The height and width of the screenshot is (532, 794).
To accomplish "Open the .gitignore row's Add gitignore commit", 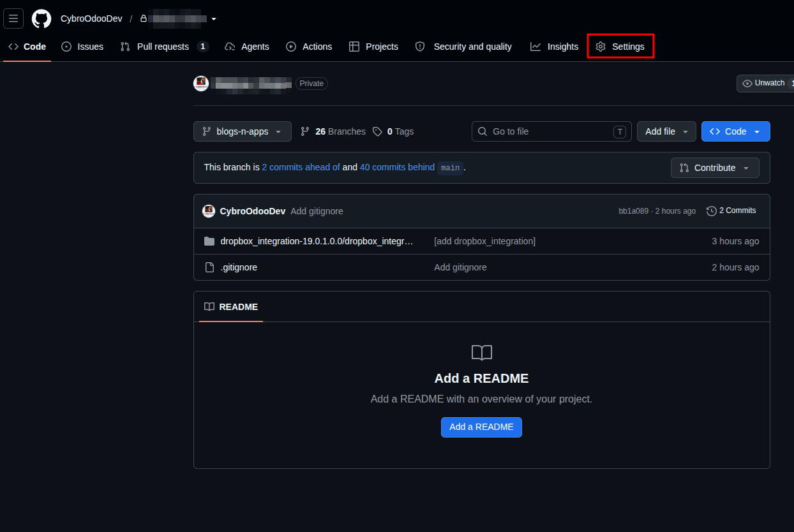I will [x=460, y=267].
